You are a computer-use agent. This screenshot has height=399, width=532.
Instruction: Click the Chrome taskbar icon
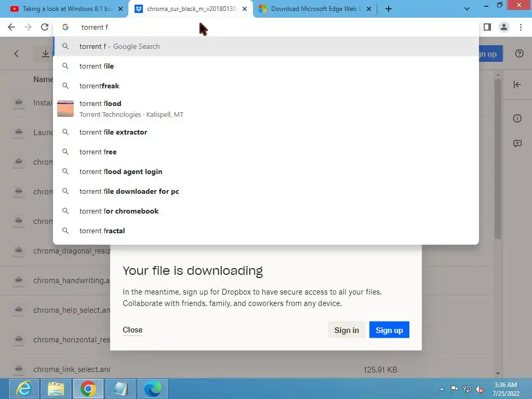point(88,389)
